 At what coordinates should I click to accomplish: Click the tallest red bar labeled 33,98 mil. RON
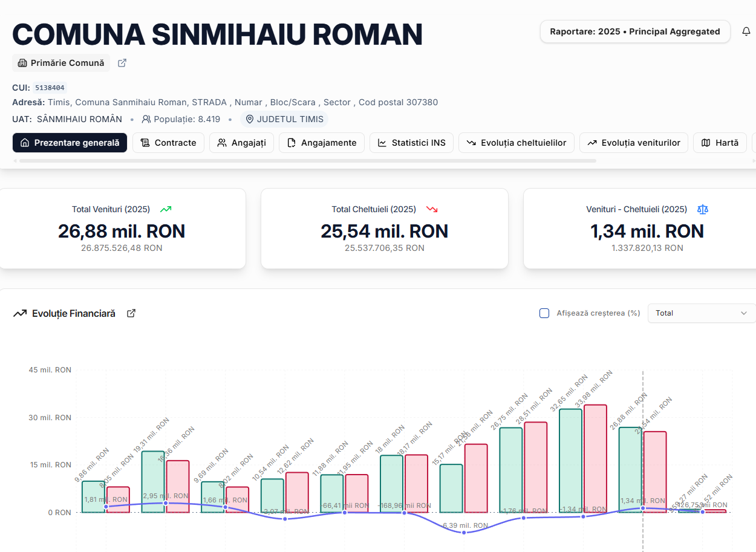pos(595,459)
